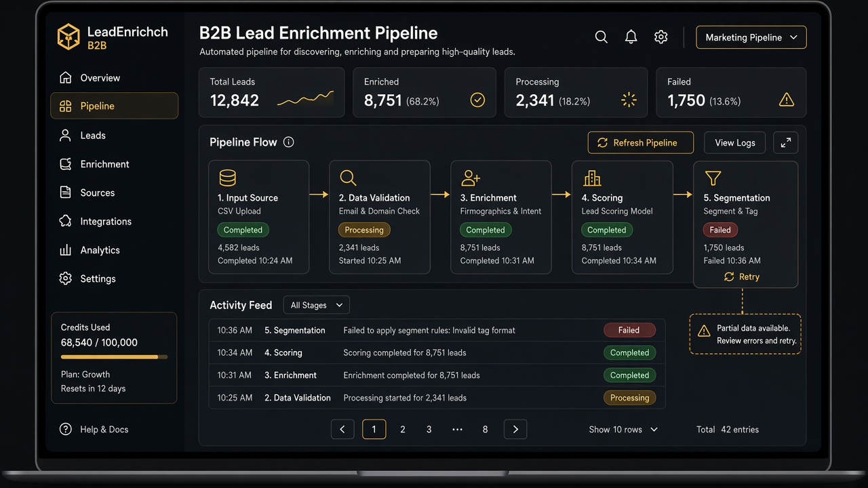Viewport: 868px width, 488px height.
Task: Go to previous page arrow
Action: (x=342, y=430)
